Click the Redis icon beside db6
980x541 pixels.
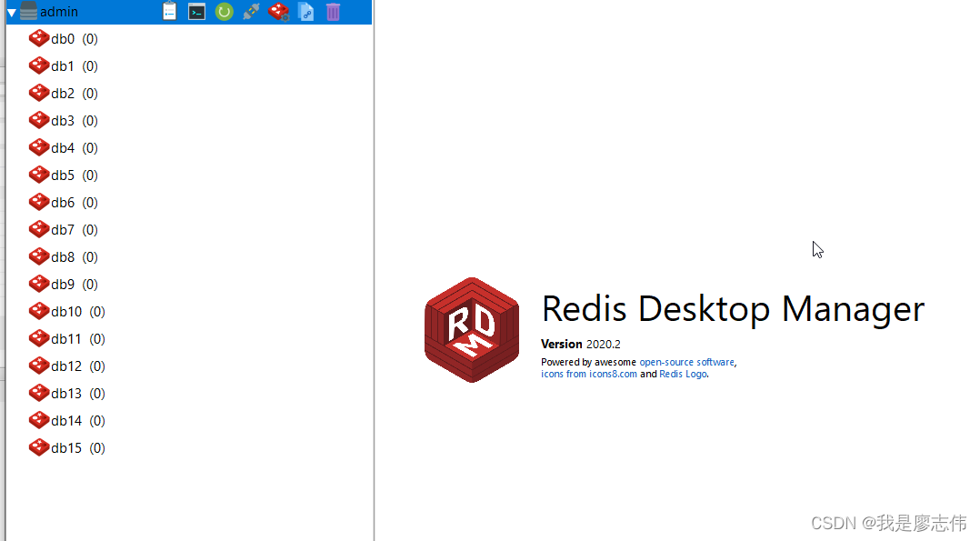(39, 201)
